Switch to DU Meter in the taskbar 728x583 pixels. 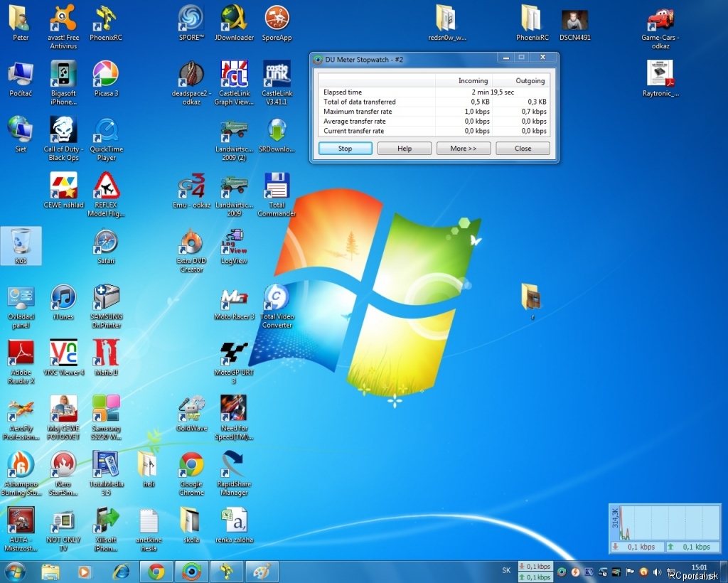[x=191, y=572]
